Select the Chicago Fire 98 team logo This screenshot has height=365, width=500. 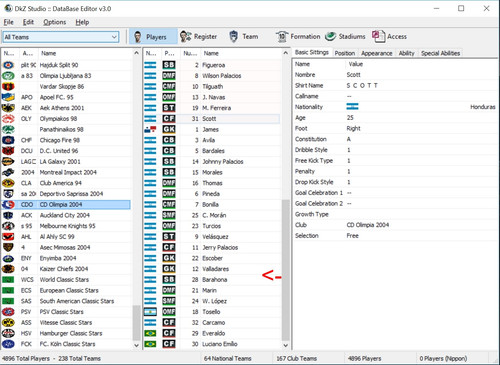click(8, 140)
